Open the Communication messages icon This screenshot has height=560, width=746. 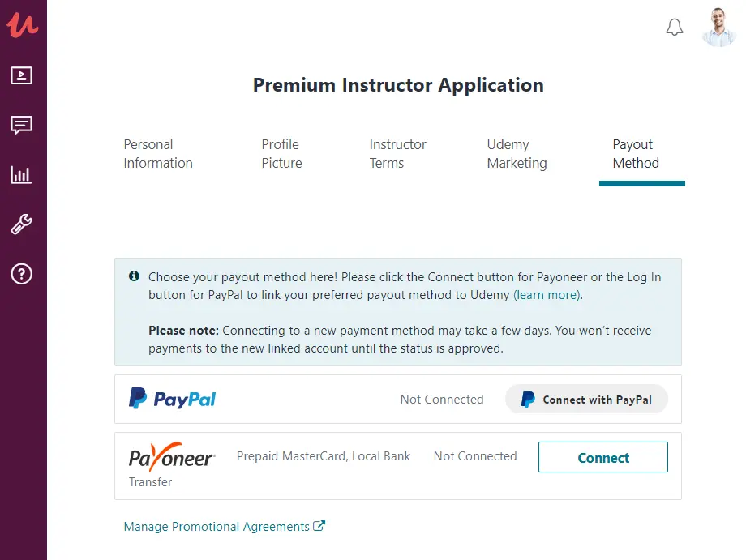coord(22,126)
